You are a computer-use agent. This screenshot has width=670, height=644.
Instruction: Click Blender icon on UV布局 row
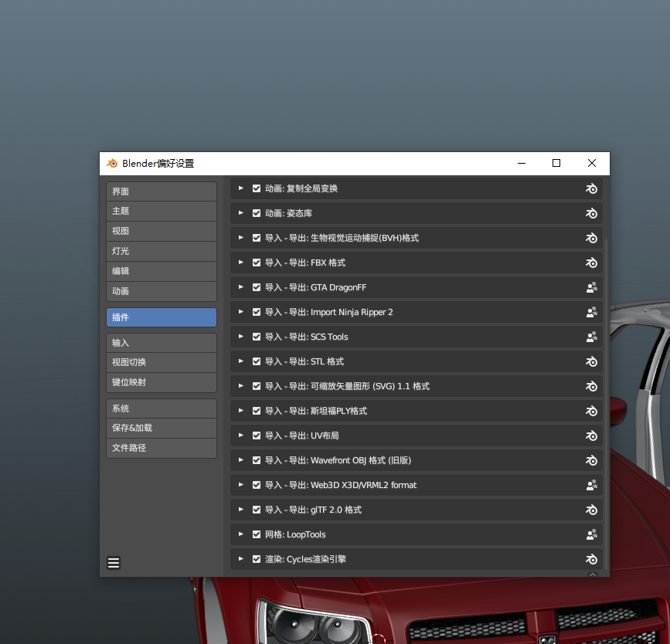coord(591,436)
